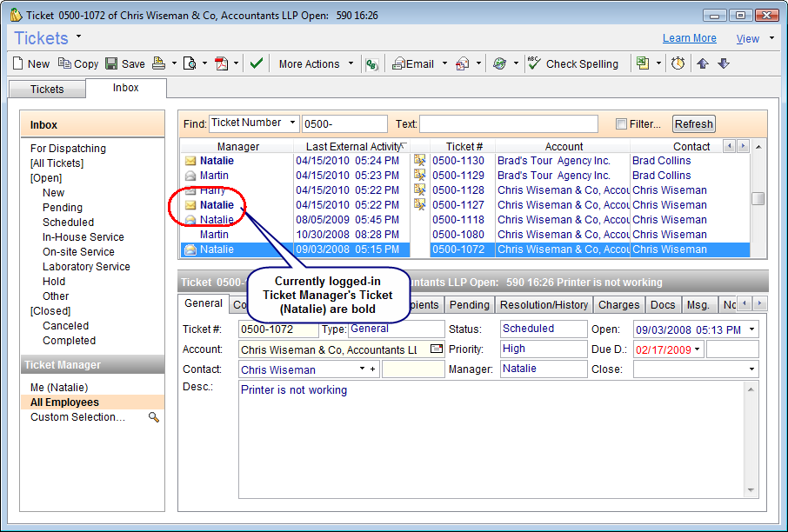Viewport: 788px width, 532px height.
Task: Expand the More Actions dropdown
Action: pyautogui.click(x=351, y=63)
